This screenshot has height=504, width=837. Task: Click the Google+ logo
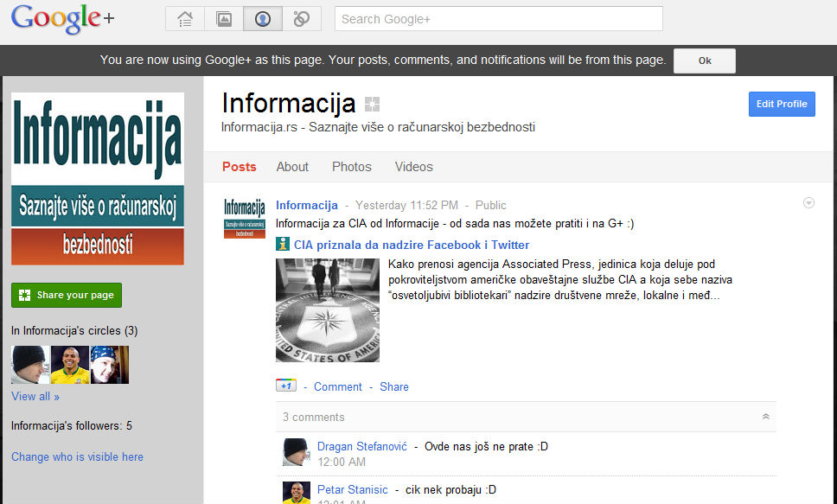coord(62,19)
